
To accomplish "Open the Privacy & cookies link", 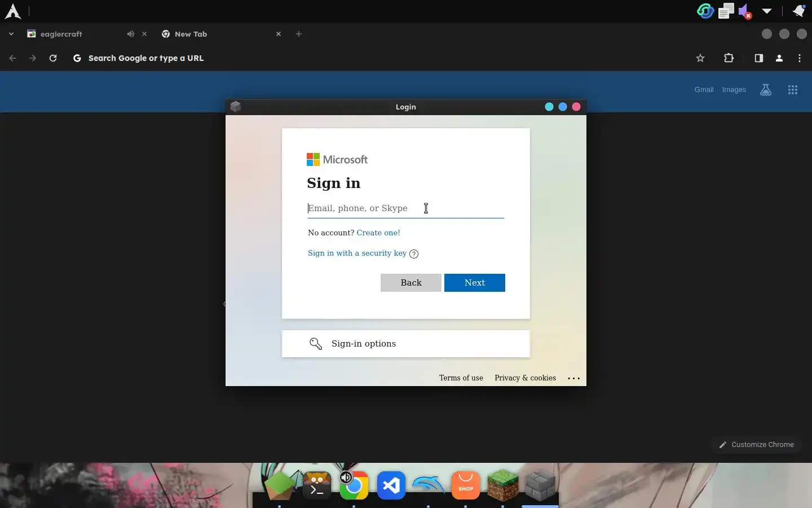I will tap(525, 378).
